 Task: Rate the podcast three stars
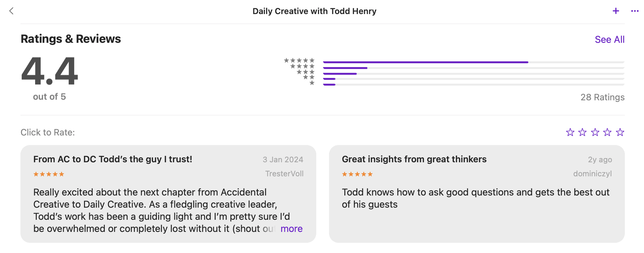click(x=595, y=132)
